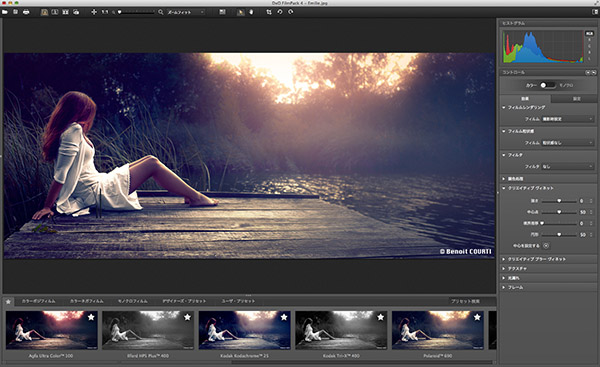Adjust the second vignetting slider valued 50
Viewport: 600px width, 367px height.
click(x=559, y=212)
